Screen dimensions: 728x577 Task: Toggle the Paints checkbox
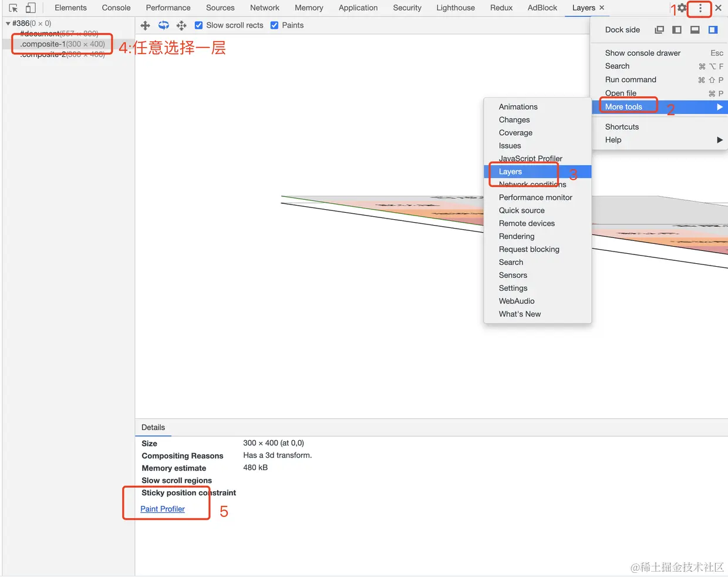pos(274,25)
